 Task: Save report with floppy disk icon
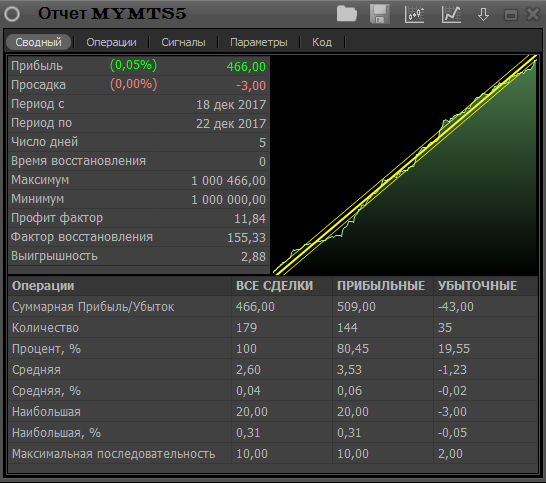pyautogui.click(x=380, y=14)
